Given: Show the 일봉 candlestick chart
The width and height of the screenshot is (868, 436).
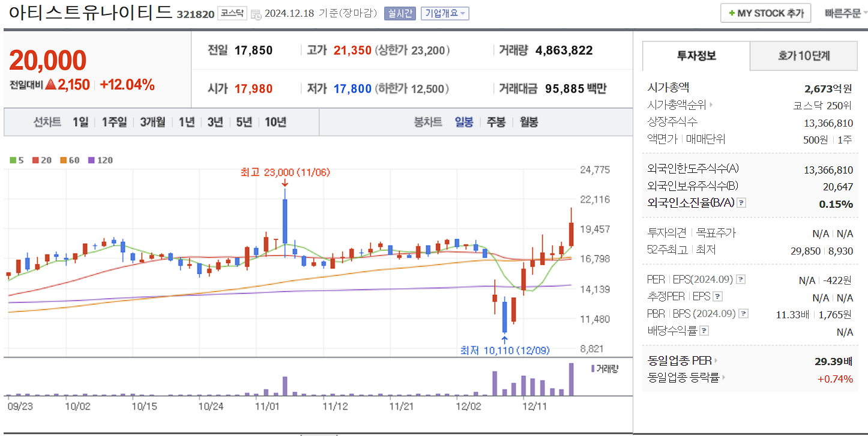Looking at the screenshot, I should [x=464, y=122].
